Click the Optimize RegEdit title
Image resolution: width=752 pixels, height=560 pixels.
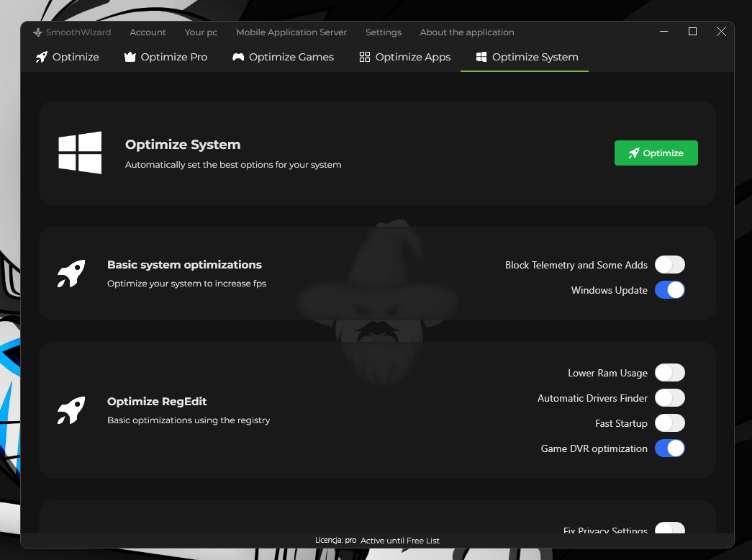tap(157, 402)
